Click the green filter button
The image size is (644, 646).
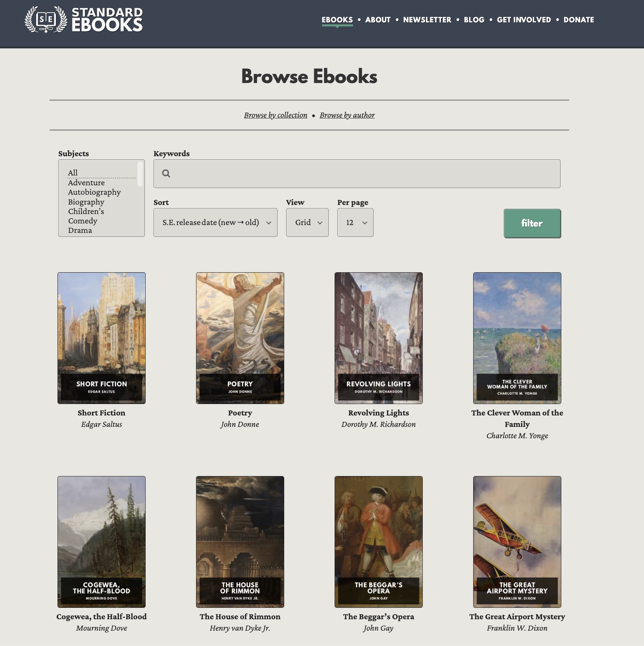click(x=532, y=223)
